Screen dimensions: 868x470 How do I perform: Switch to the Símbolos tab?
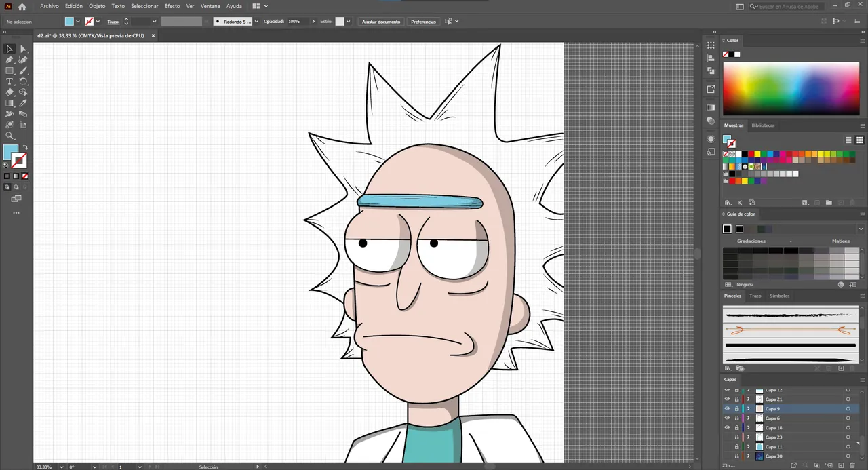780,296
